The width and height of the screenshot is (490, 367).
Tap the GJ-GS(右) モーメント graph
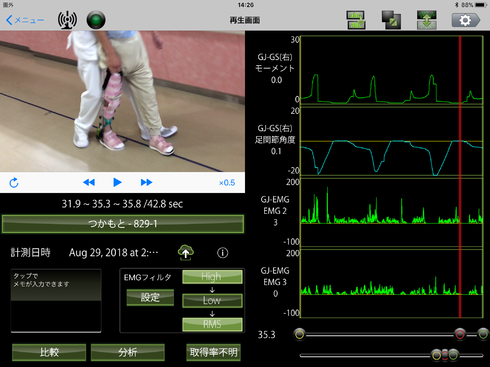pos(391,70)
